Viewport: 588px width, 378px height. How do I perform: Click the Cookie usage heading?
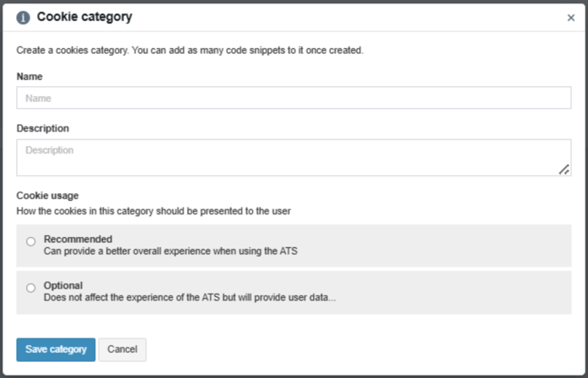click(48, 195)
